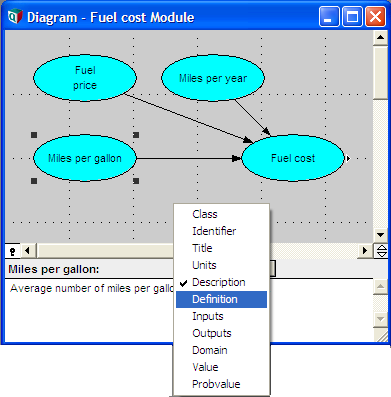The height and width of the screenshot is (397, 391).
Task: Select Inputs from the popup menu
Action: coord(221,316)
